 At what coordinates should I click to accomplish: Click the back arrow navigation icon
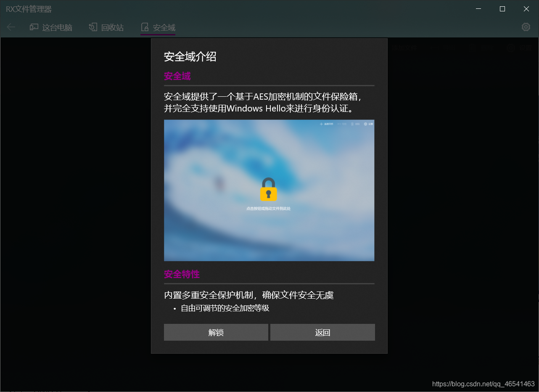pyautogui.click(x=11, y=27)
